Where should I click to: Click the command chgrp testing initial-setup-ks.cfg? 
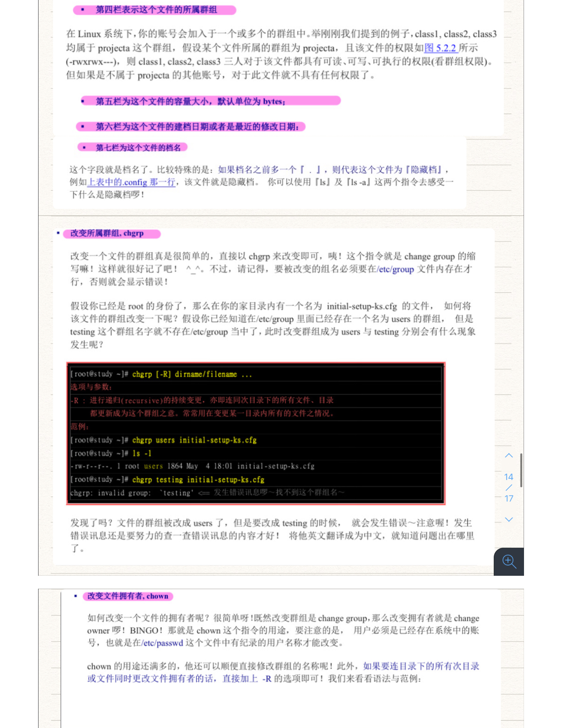(x=198, y=480)
